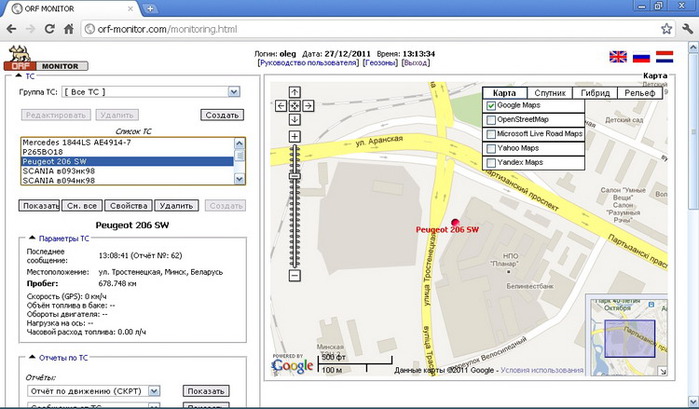Click the Создать button under group
Viewport: 699px width, 409px height.
(222, 115)
